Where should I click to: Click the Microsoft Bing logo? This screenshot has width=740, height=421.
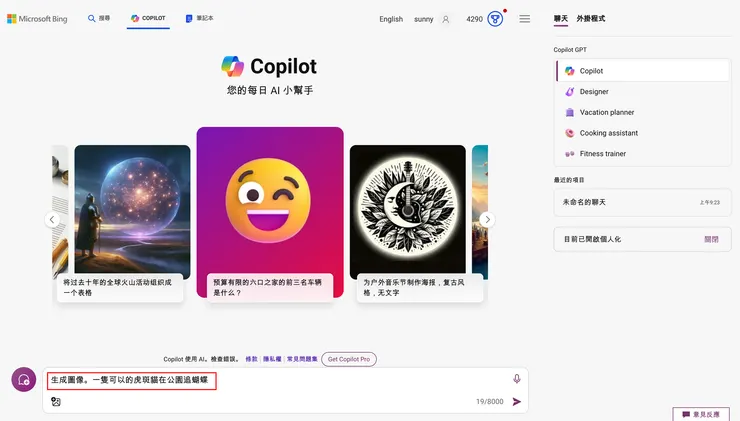pyautogui.click(x=37, y=19)
